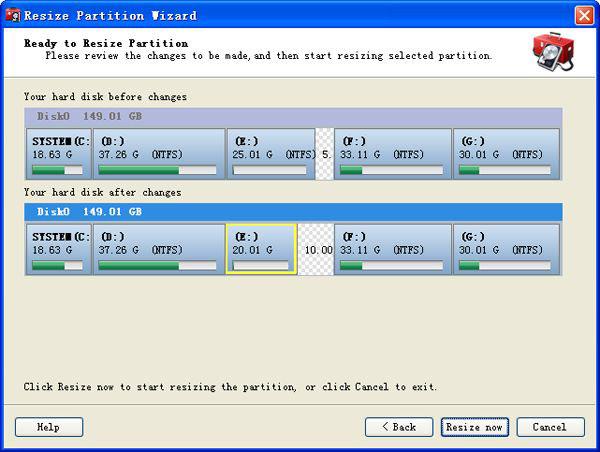This screenshot has width=600, height=452.
Task: Select SYSTEM (C:) partition in after-changes disk
Action: coord(60,249)
